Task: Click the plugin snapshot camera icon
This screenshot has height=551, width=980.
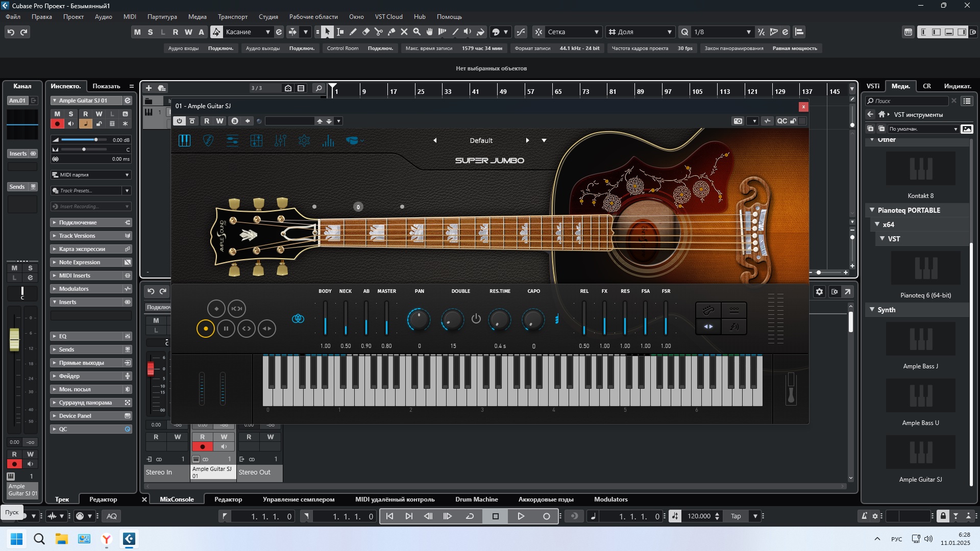Action: (x=738, y=121)
